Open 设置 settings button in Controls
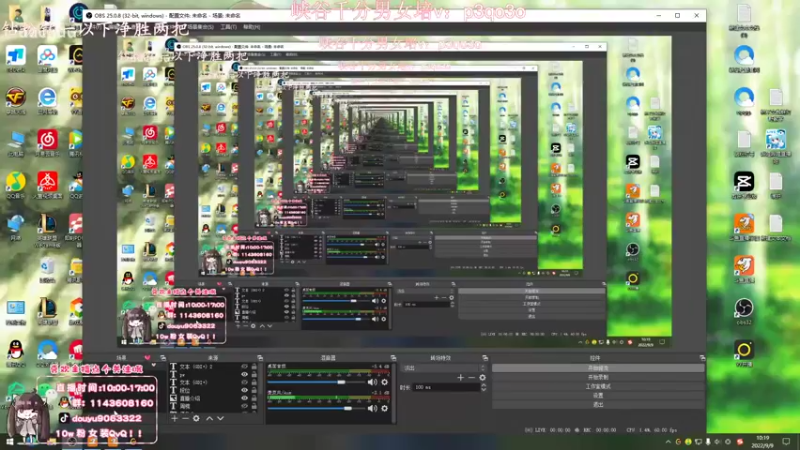Image resolution: width=800 pixels, height=450 pixels. [598, 395]
